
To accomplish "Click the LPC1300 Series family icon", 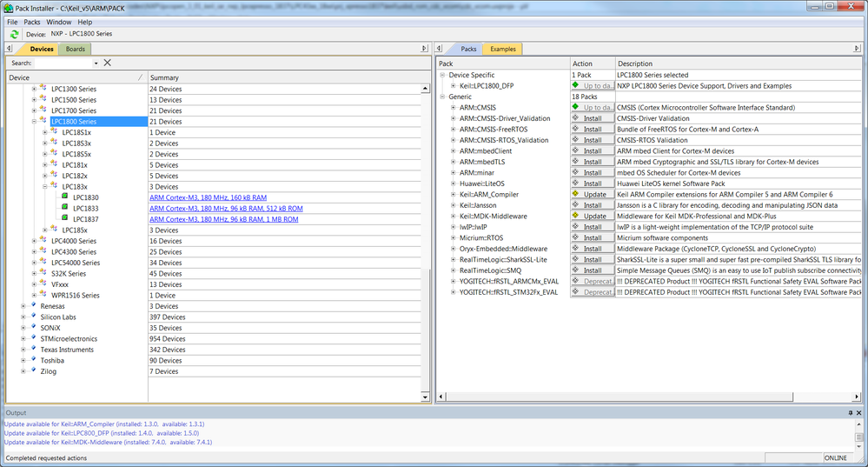I will coord(43,88).
